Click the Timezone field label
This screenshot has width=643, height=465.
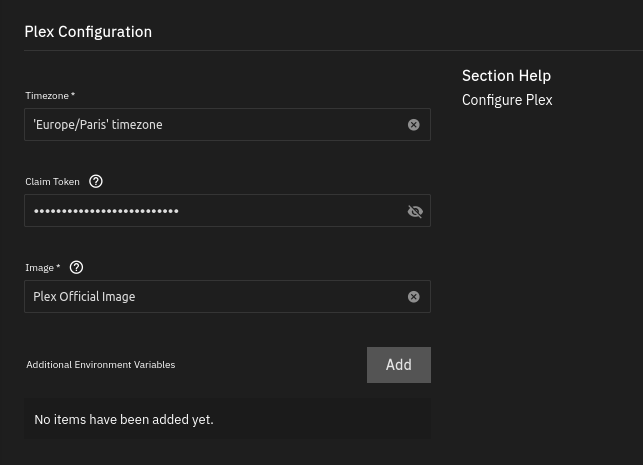pyautogui.click(x=49, y=96)
